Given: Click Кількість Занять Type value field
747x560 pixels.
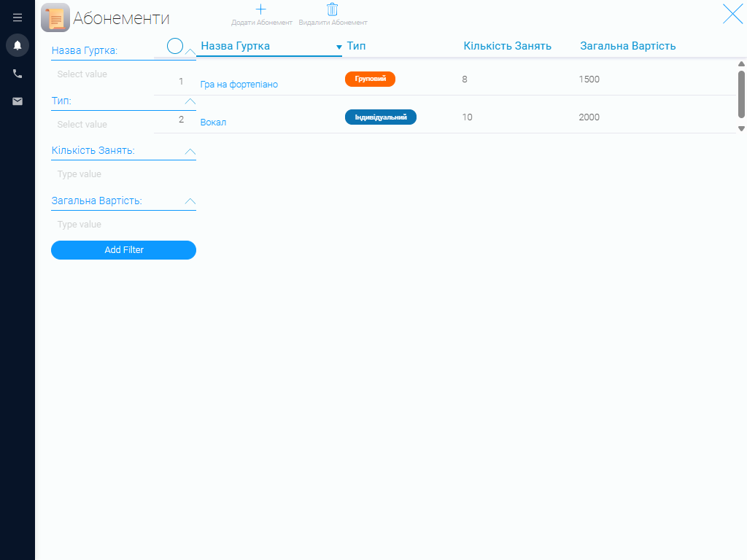Looking at the screenshot, I should (123, 174).
